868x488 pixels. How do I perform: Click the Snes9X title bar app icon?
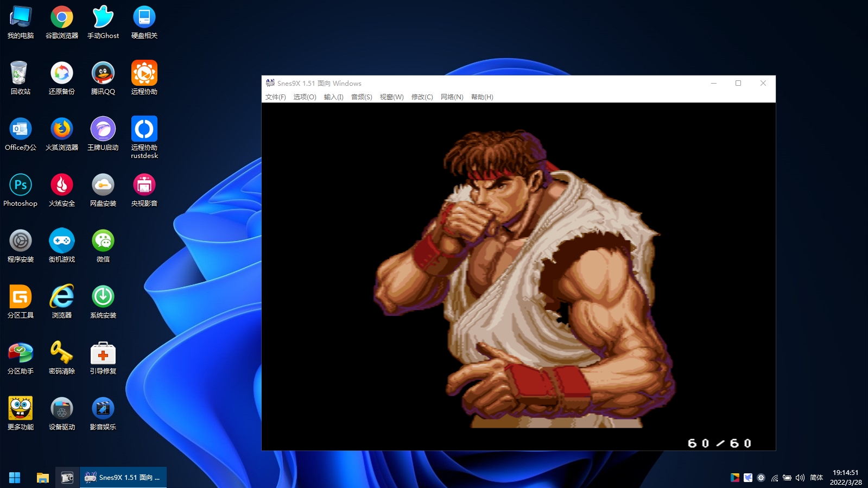(x=270, y=83)
